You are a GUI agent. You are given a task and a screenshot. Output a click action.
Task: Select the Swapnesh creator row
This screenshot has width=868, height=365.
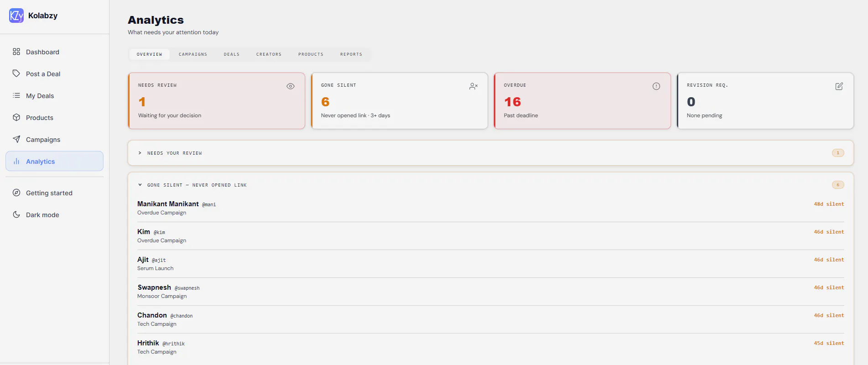click(491, 292)
